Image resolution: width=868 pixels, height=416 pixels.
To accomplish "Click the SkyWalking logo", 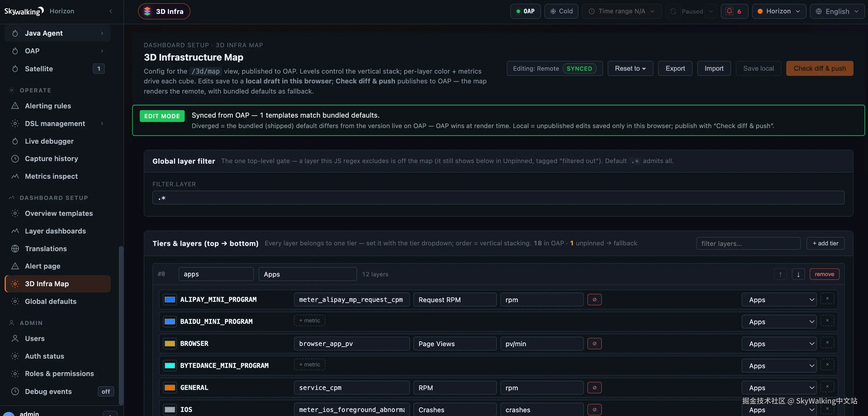I will [24, 11].
